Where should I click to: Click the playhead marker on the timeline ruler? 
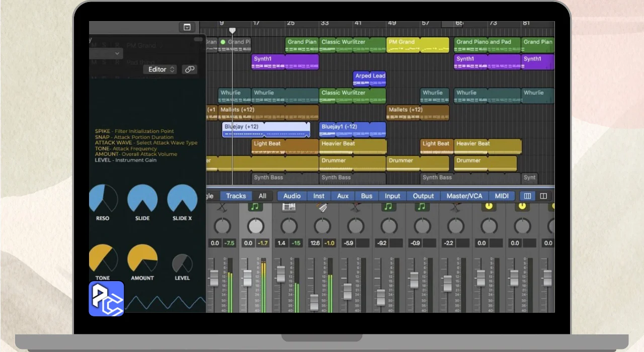pos(232,31)
